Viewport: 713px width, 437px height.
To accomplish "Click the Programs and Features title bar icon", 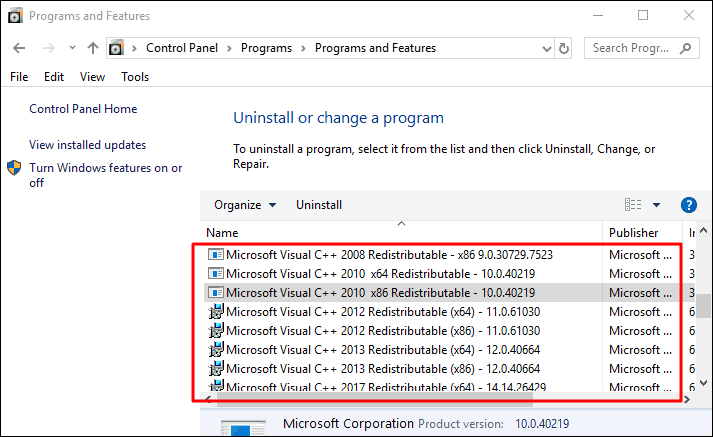I will pyautogui.click(x=15, y=16).
